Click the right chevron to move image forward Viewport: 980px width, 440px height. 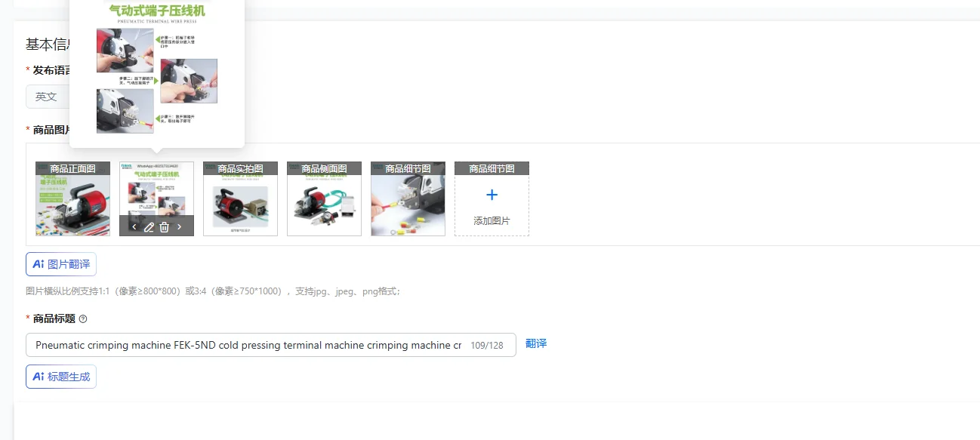click(179, 226)
